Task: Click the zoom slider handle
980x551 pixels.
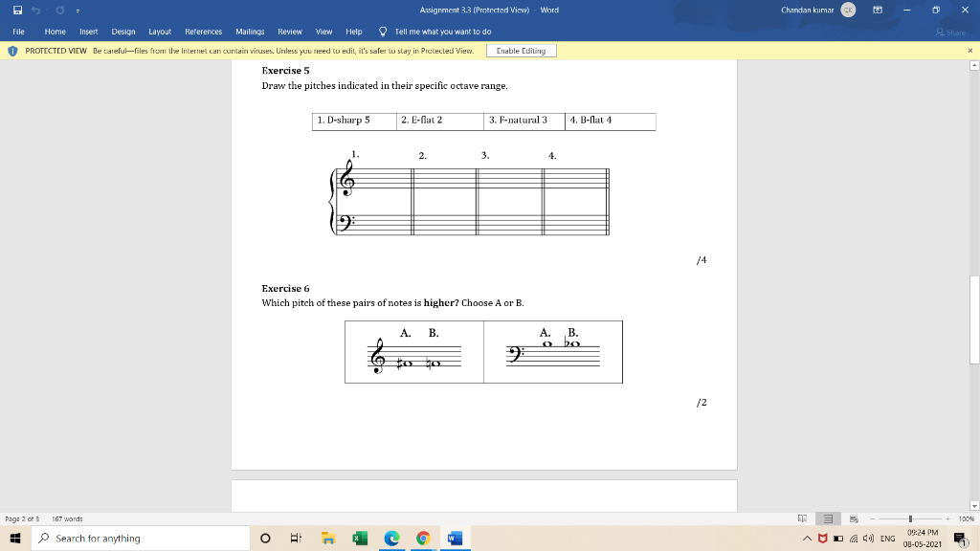Action: 910,518
